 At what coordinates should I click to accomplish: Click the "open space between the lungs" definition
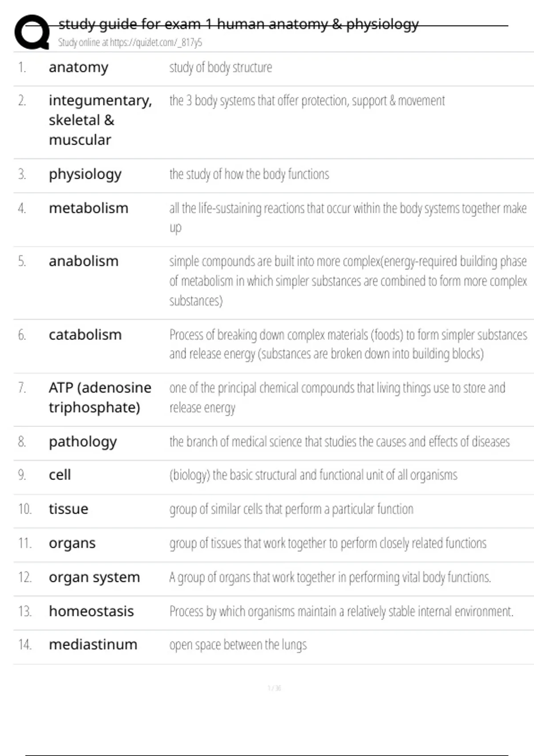tap(238, 645)
